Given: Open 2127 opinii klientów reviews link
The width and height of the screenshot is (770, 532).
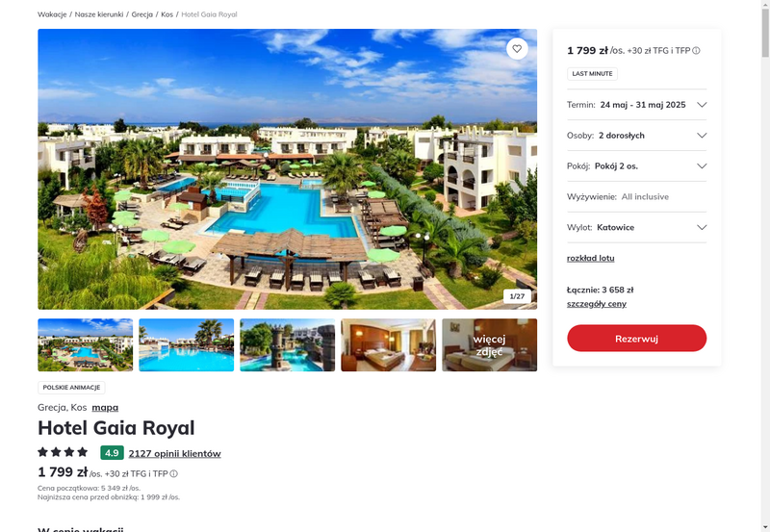Looking at the screenshot, I should [x=175, y=453].
